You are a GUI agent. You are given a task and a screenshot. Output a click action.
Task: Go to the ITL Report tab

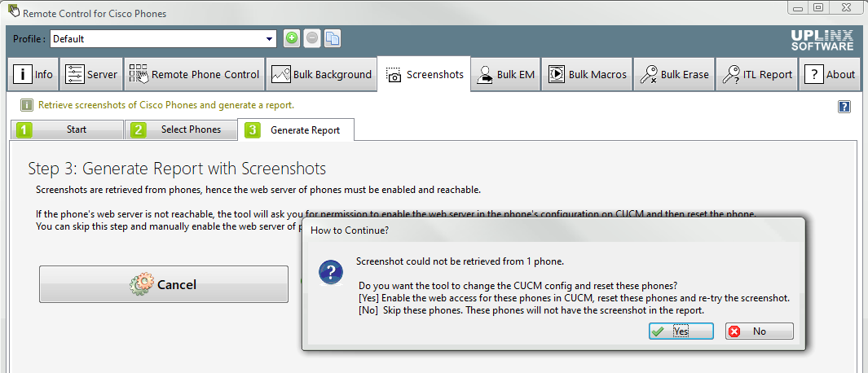pos(756,74)
